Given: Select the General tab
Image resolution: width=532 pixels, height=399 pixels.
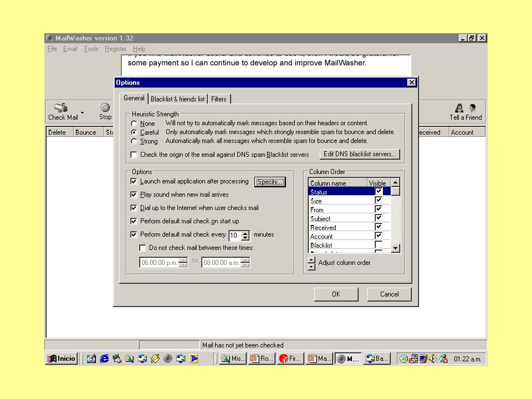Looking at the screenshot, I should pos(134,98).
